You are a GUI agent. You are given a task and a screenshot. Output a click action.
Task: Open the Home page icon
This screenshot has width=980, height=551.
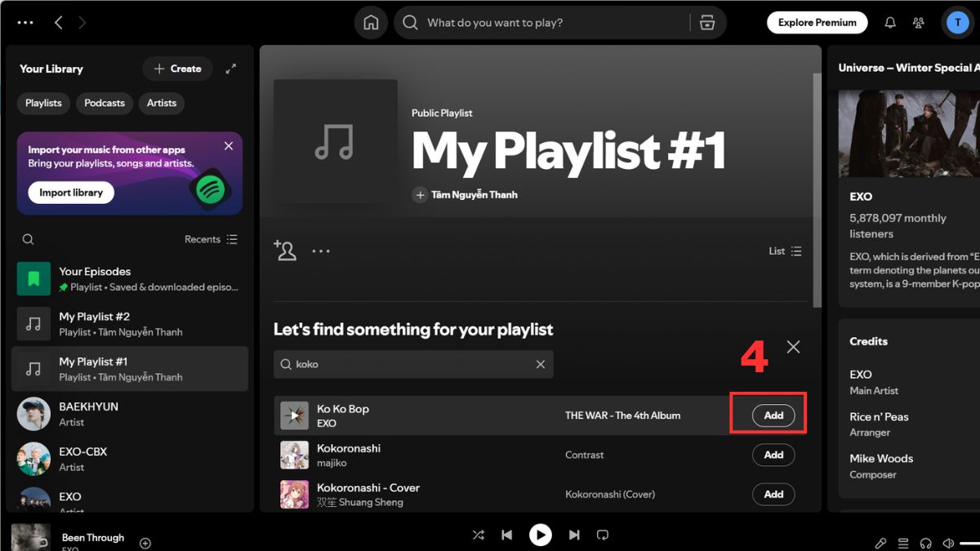[x=371, y=23]
